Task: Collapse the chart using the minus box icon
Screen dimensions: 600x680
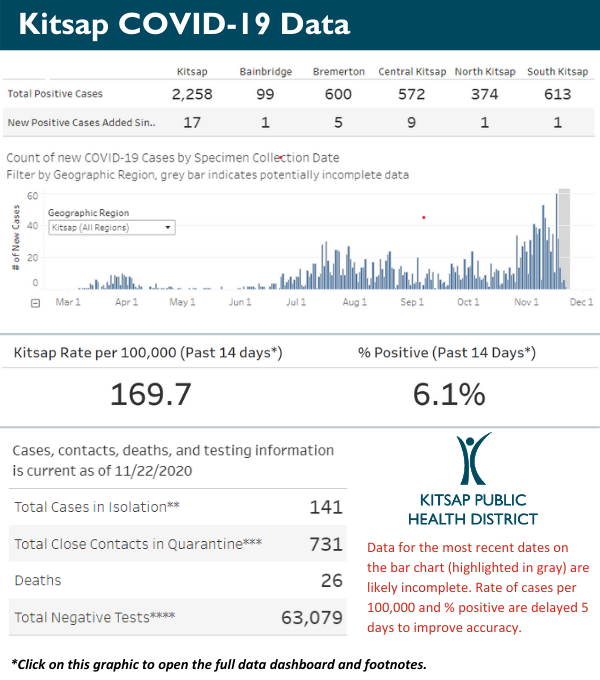Action: coord(35,302)
